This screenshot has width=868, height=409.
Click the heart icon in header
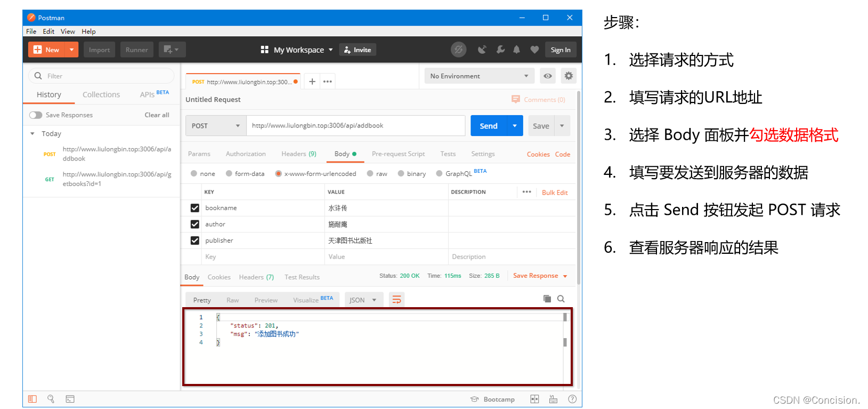click(534, 50)
